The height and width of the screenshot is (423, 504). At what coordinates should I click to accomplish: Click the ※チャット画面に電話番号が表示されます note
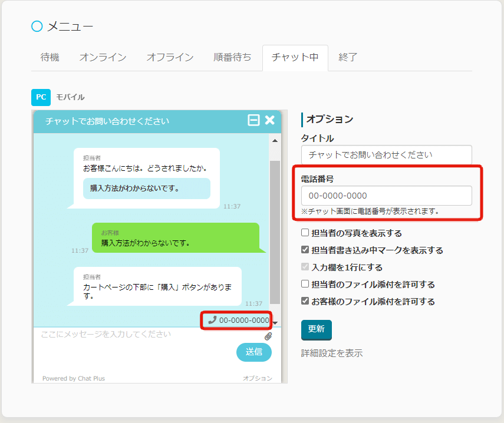(x=370, y=211)
